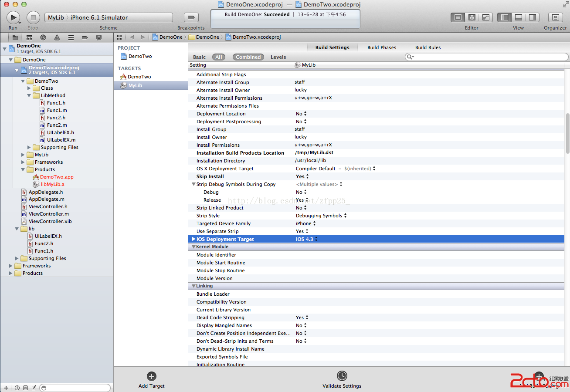Toggle the Utilities pane view button
Viewport: 570px width, 392px height.
(532, 17)
